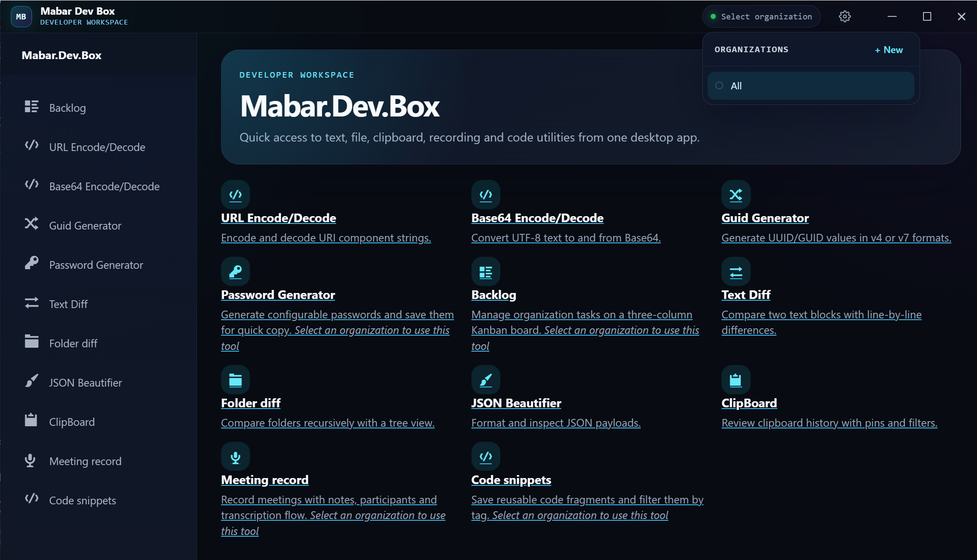Click the Folder diff folder icon in sidebar

[32, 342]
